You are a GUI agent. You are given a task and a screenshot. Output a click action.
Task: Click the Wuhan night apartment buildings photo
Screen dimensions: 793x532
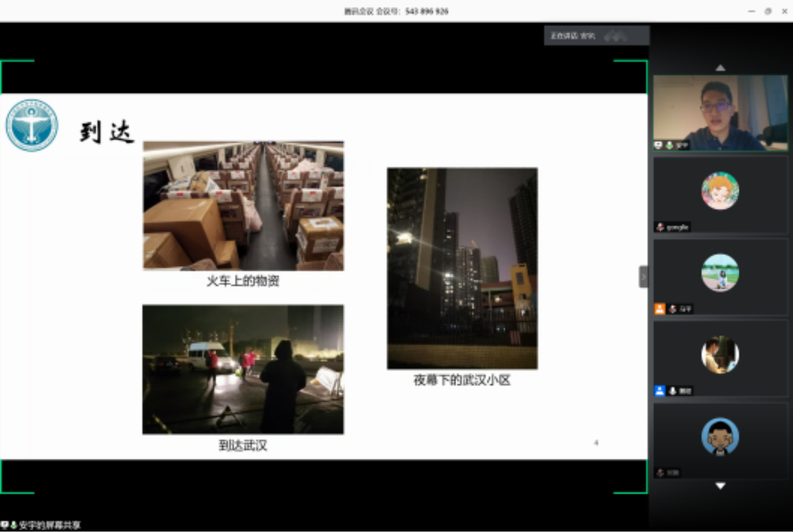coord(462,268)
